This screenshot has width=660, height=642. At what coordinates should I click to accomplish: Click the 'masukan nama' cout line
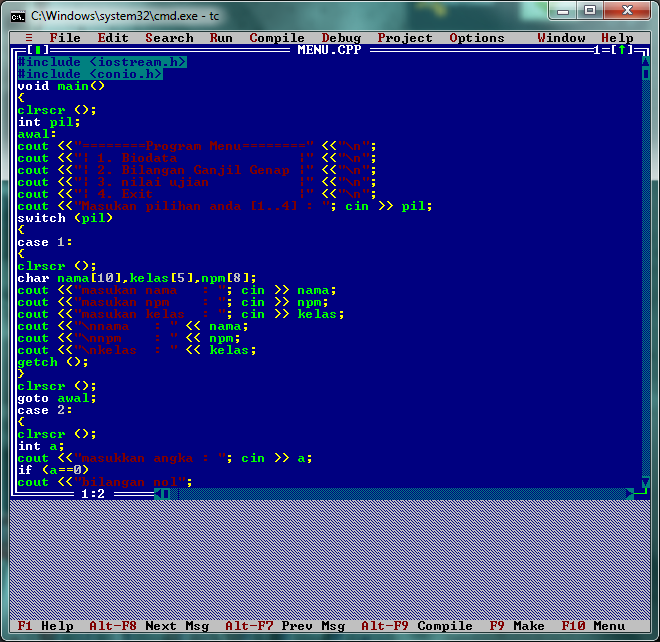(177, 290)
